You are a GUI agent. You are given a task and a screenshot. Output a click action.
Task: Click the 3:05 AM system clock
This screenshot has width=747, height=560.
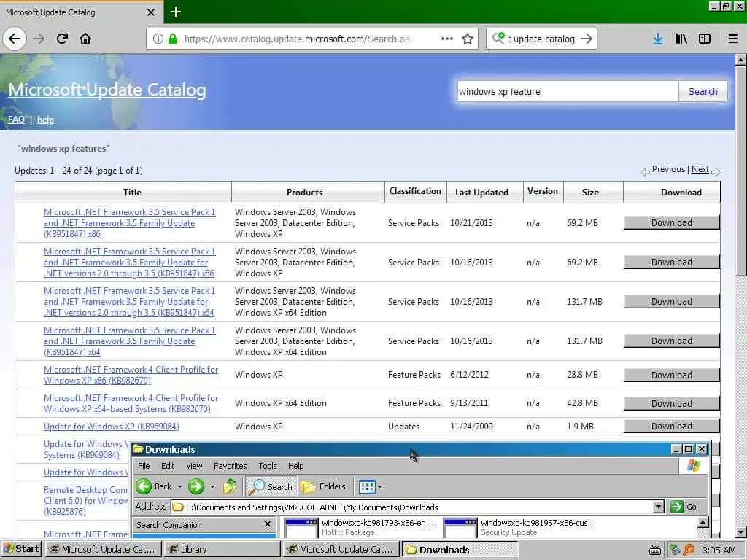click(x=719, y=550)
